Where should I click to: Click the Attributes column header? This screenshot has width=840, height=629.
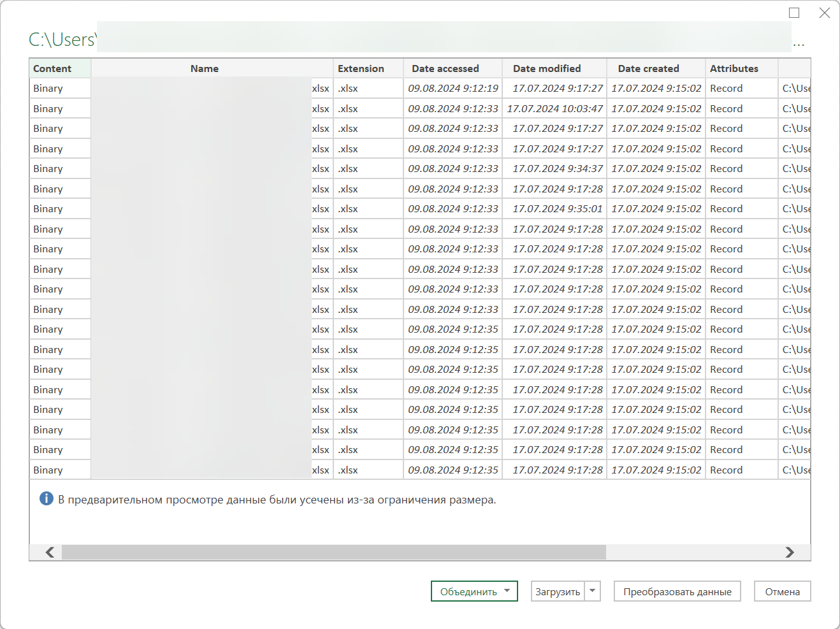tap(734, 68)
